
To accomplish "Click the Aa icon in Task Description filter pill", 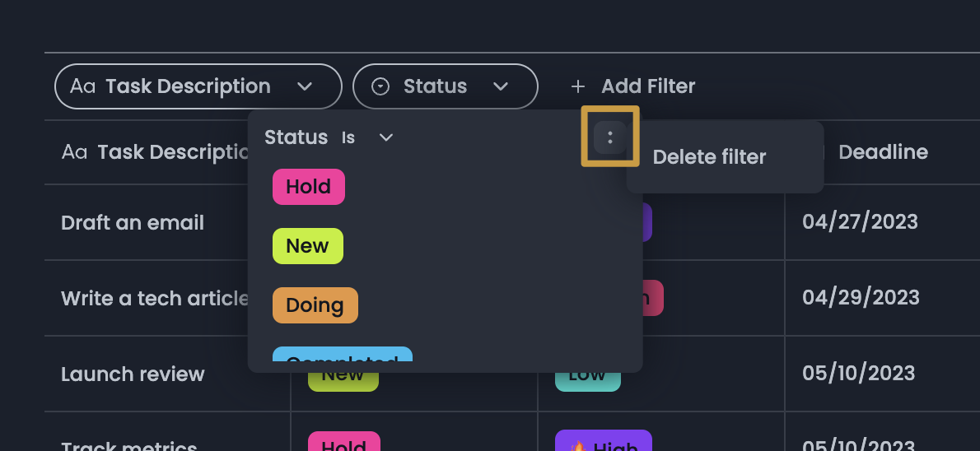I will (82, 86).
